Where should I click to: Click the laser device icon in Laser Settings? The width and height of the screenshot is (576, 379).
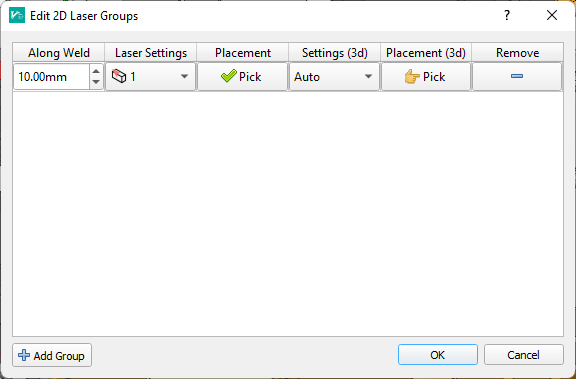119,77
